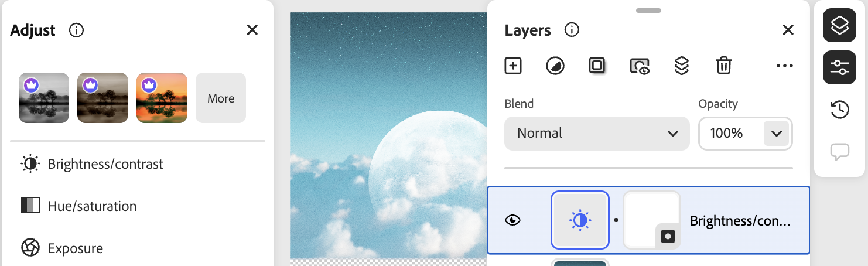868x266 pixels.
Task: Toggle the Layers panel sidebar button
Action: coord(840,25)
